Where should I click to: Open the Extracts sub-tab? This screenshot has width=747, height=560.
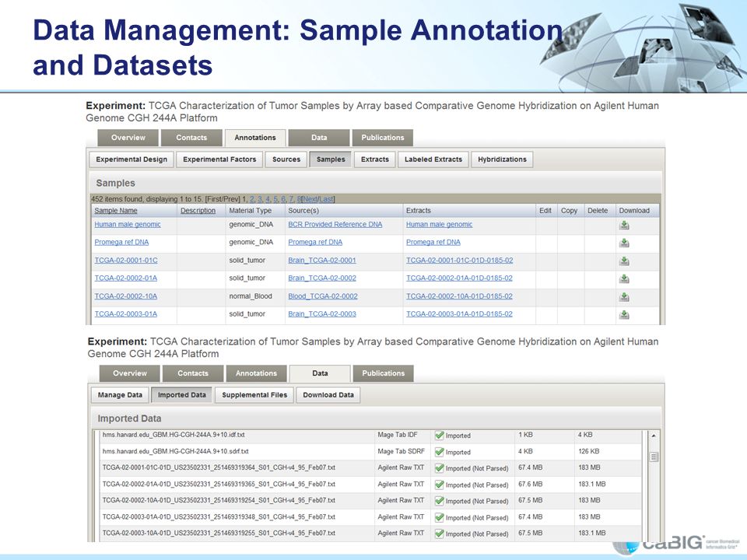coord(375,159)
